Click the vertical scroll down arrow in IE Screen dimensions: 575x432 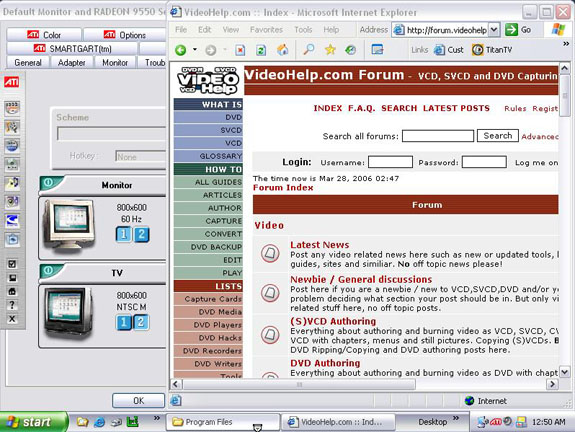565,372
